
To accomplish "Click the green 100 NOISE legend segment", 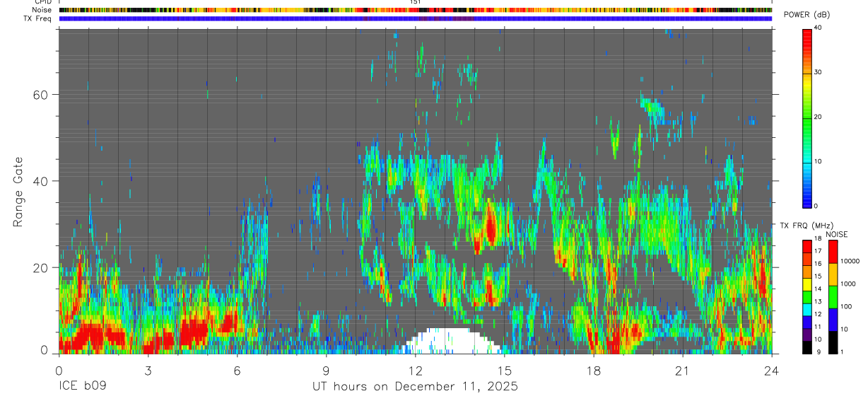I will [833, 296].
